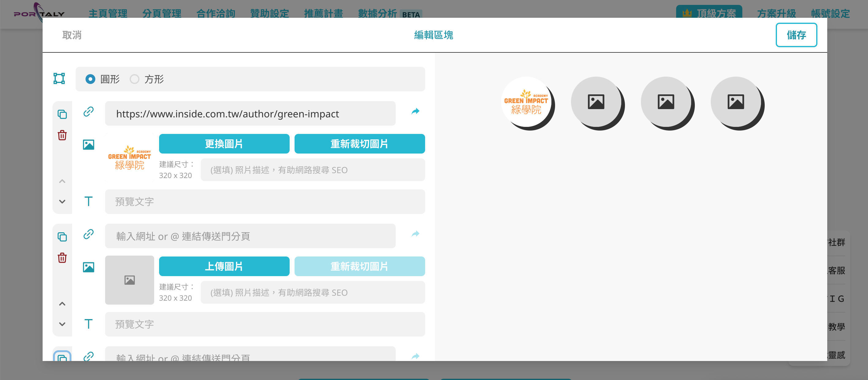868x380 pixels.
Task: Focus second item photo description field
Action: pyautogui.click(x=313, y=292)
